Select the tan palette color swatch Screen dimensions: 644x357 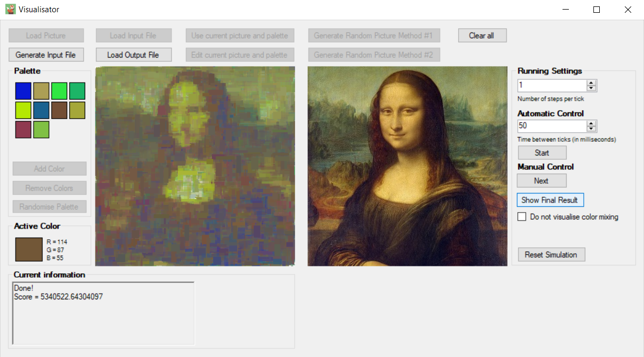(x=42, y=91)
